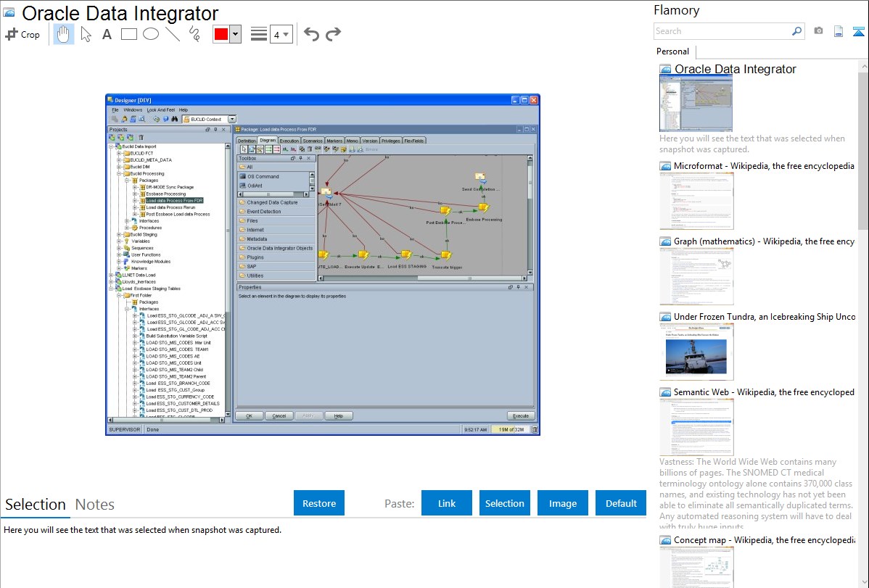Open the Under Frozen Tundra snapshot thumbnail
Viewport: 869px width, 588px height.
(696, 352)
